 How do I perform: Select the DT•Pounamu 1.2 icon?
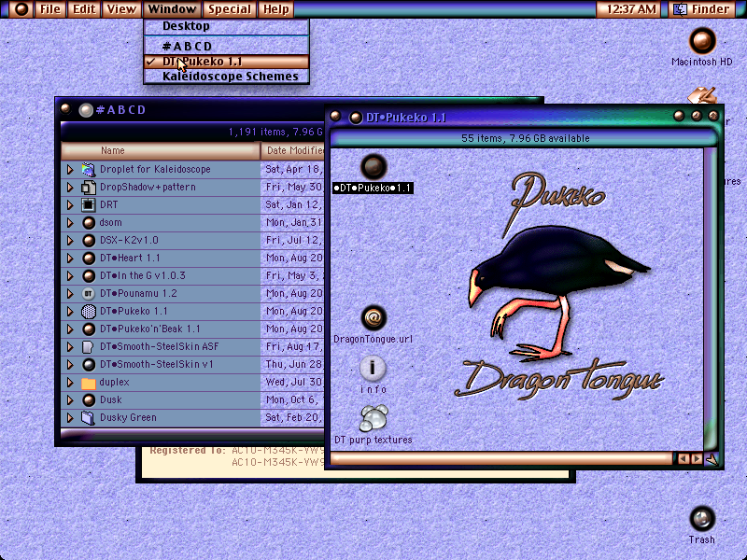[x=88, y=293]
